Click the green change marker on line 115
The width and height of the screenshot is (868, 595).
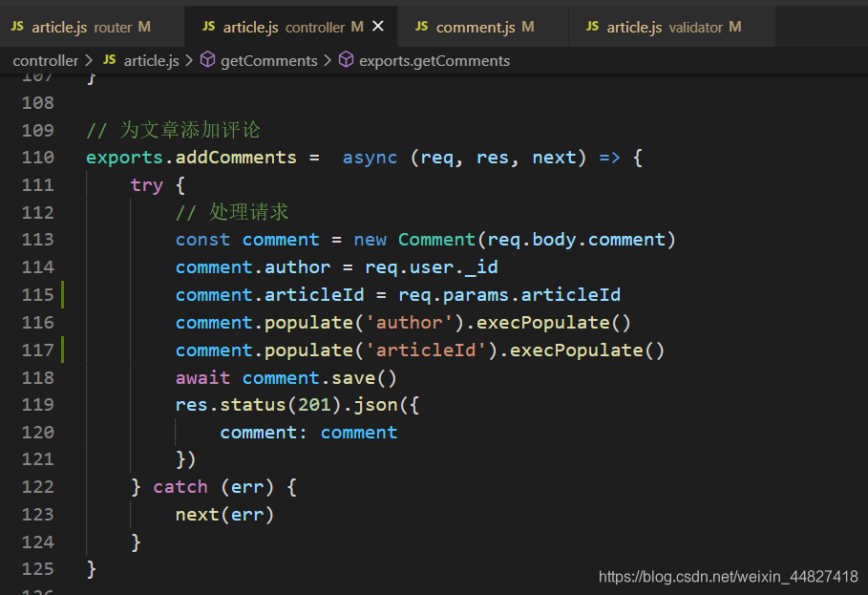(x=63, y=294)
